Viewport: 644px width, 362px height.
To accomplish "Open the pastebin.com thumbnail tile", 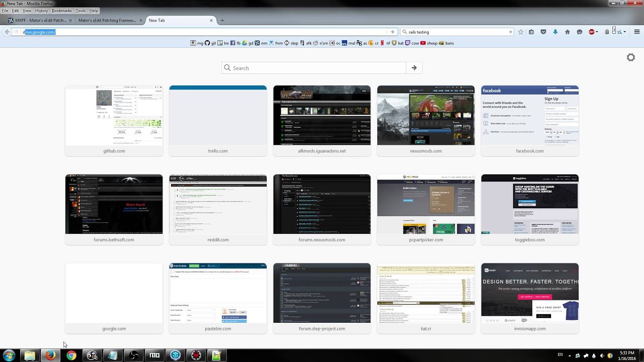I will [x=218, y=298].
